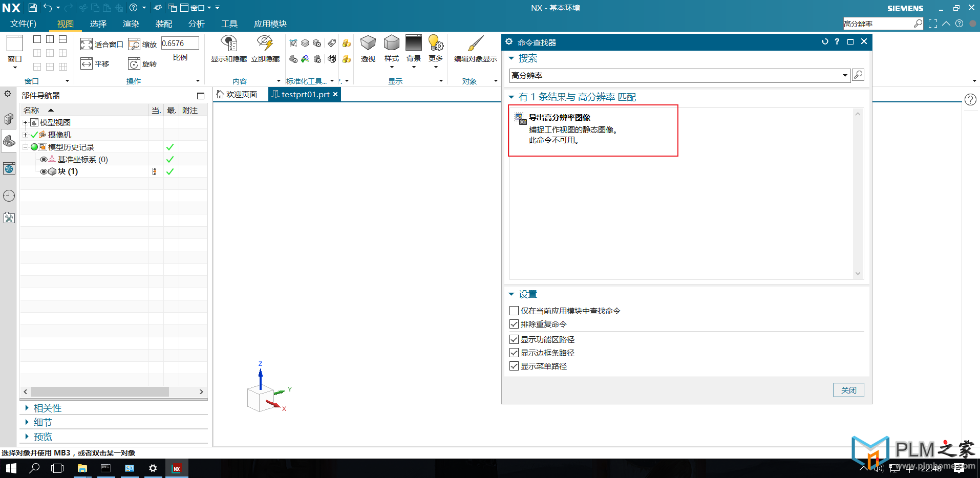Screen dimensions: 980x478
Task: Select the Rotate (旋转) tool
Action: (x=142, y=63)
